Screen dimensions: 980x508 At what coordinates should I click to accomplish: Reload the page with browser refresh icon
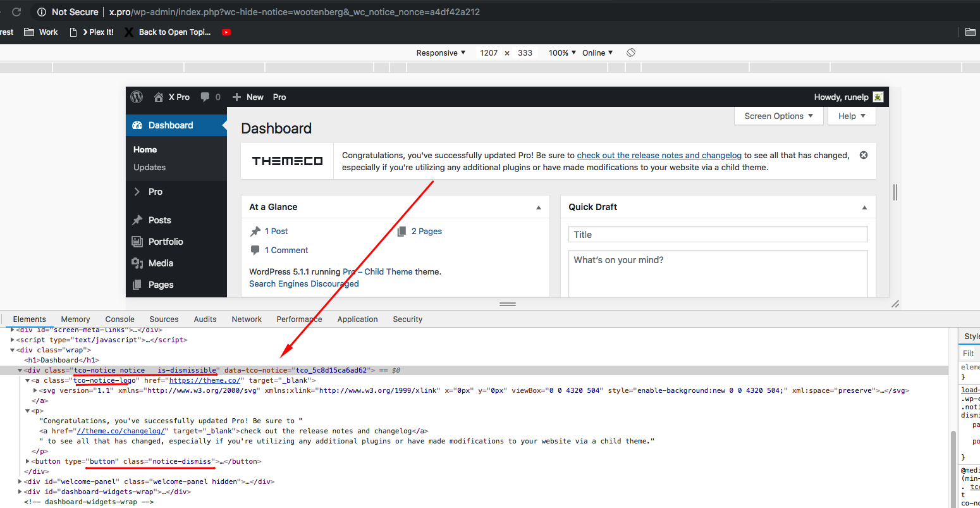[16, 12]
